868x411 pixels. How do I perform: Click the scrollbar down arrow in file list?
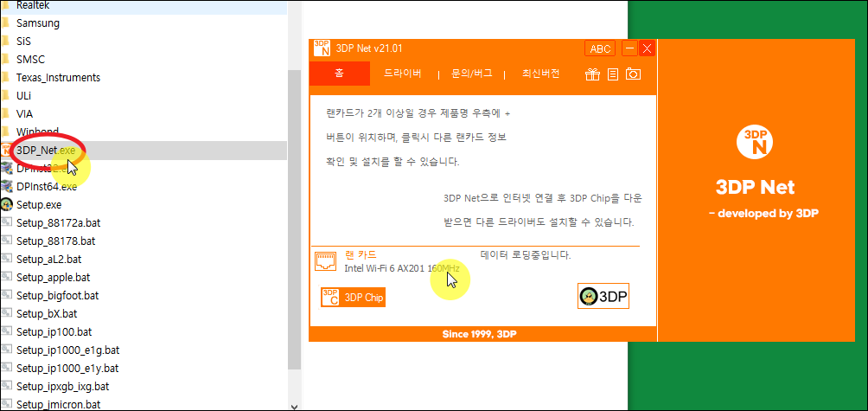295,406
